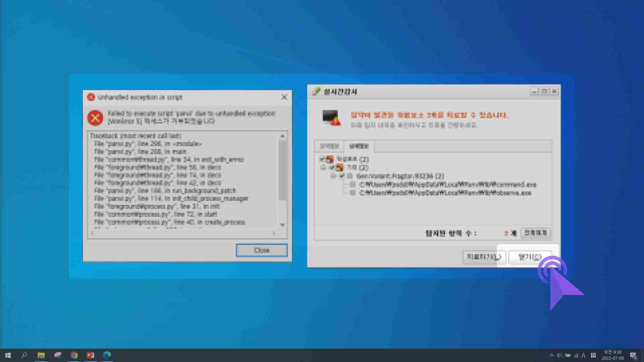Image resolution: width=644 pixels, height=362 pixels.
Task: Toggle the Gen:Variant.Fragtor.93236 checkbox
Action: (x=342, y=176)
